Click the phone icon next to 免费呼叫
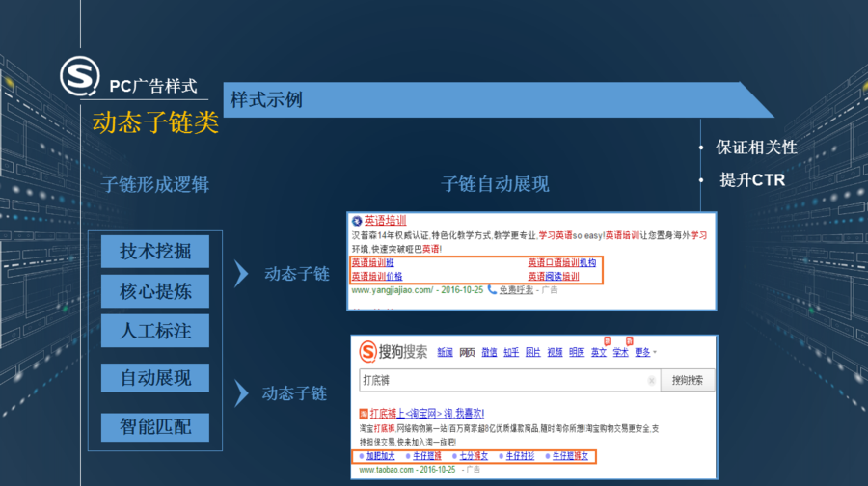The height and width of the screenshot is (486, 868). pos(492,289)
